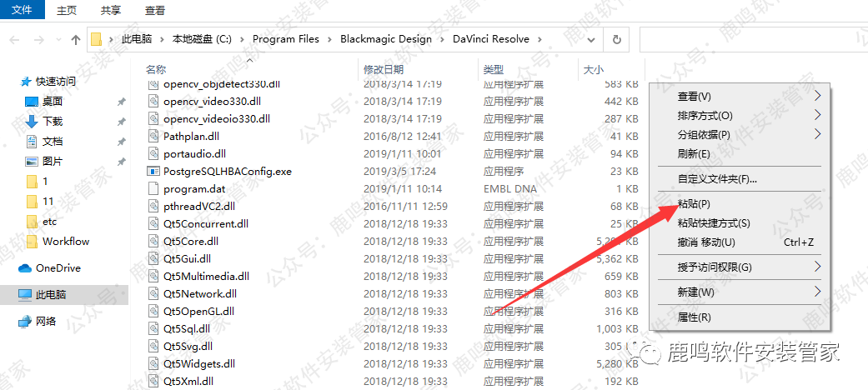This screenshot has width=868, height=390.
Task: Open the File (文件) ribbon tab
Action: click(22, 10)
